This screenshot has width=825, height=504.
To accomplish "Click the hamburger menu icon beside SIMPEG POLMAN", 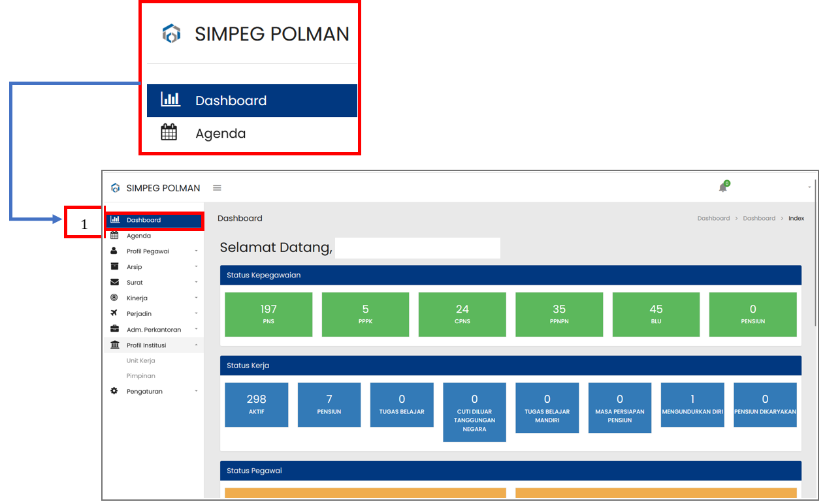I will [x=217, y=188].
